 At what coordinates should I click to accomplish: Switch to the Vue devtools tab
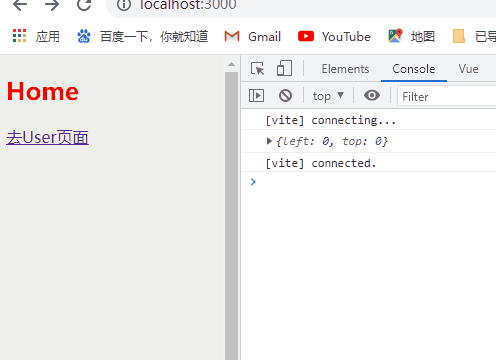pos(468,69)
